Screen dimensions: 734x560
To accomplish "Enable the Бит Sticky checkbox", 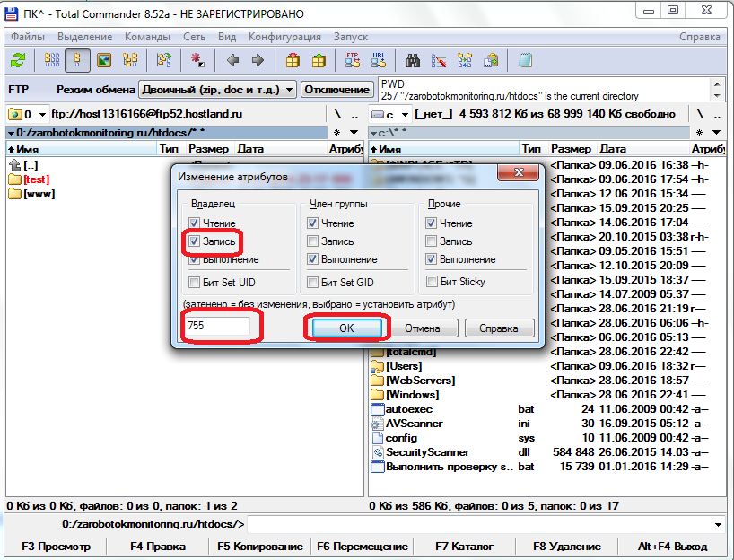I will point(433,282).
